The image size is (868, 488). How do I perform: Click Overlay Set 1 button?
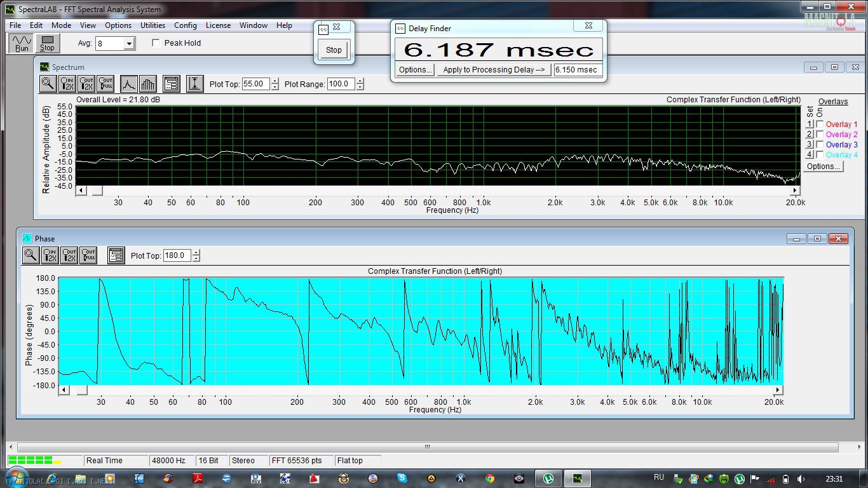pyautogui.click(x=810, y=125)
